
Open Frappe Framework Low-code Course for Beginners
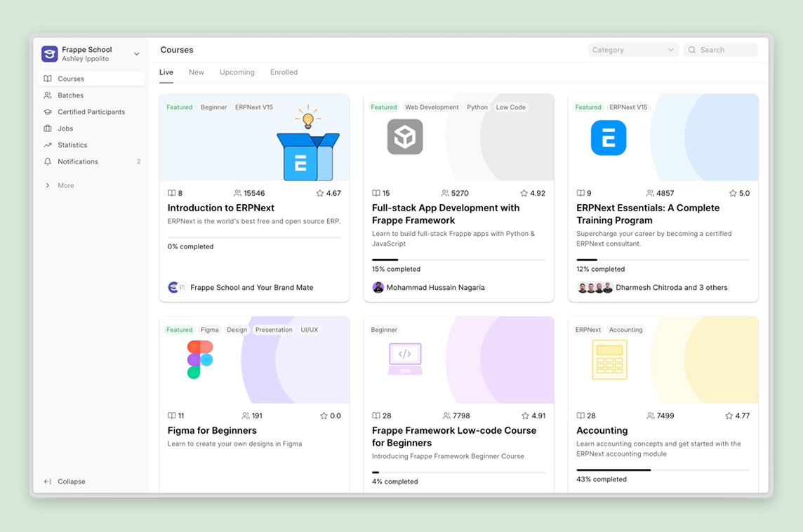[453, 437]
